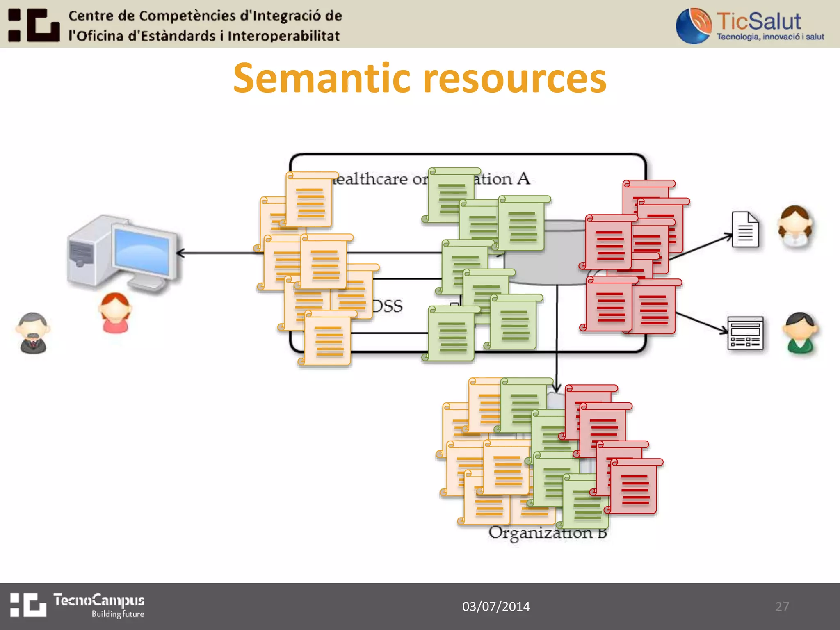Image resolution: width=840 pixels, height=630 pixels.
Task: Click the black square logo at top left
Action: pyautogui.click(x=34, y=25)
